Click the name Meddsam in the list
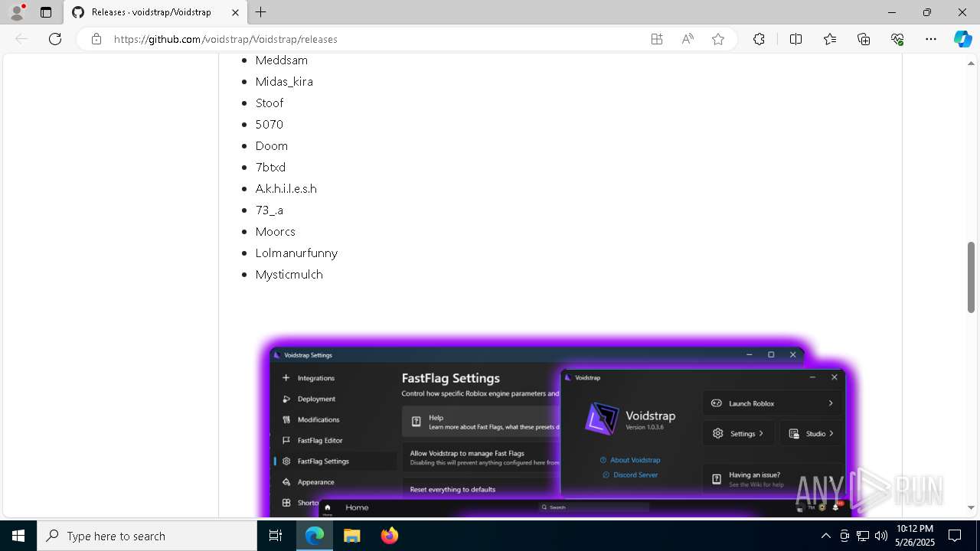 tap(282, 60)
